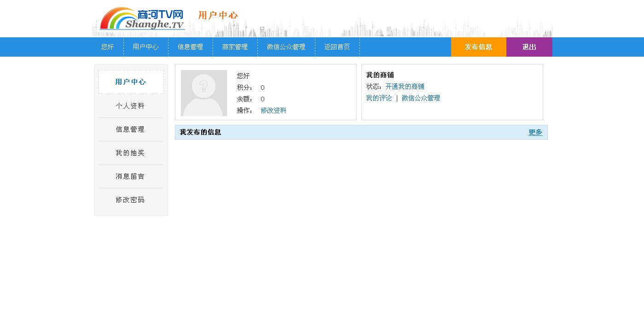Open 消息留言 in the sidebar
Image resolution: width=644 pixels, height=334 pixels.
[131, 176]
